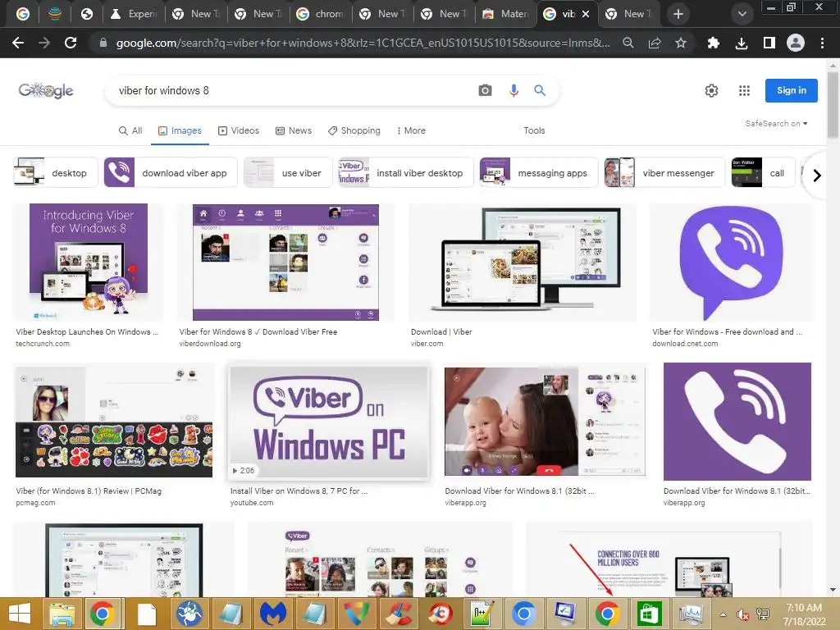Open 'Install Viber on Windows 8, 7 PC' link
Image resolution: width=840 pixels, height=630 pixels.
tap(299, 491)
